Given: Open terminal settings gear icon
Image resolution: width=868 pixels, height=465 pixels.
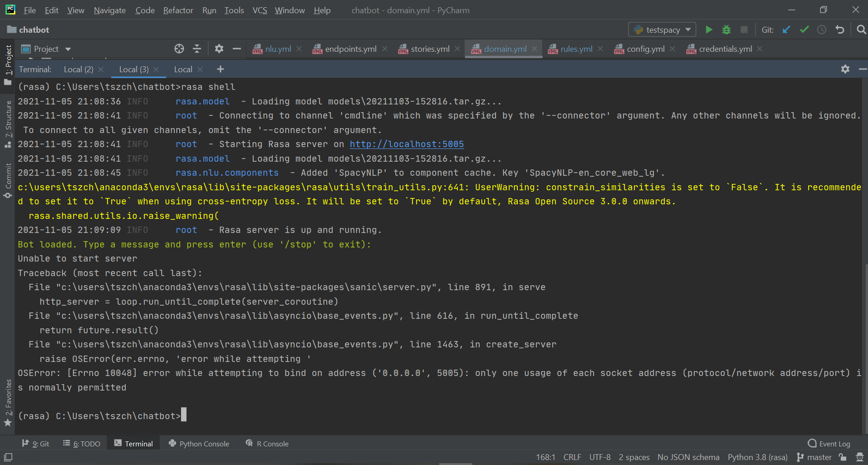Looking at the screenshot, I should (845, 69).
